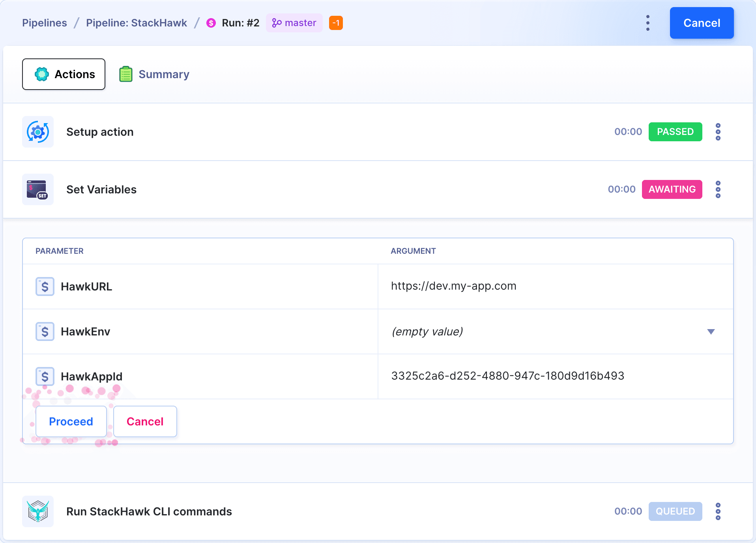Click the HawkEnv variable dollar icon
The image size is (756, 543).
click(45, 331)
